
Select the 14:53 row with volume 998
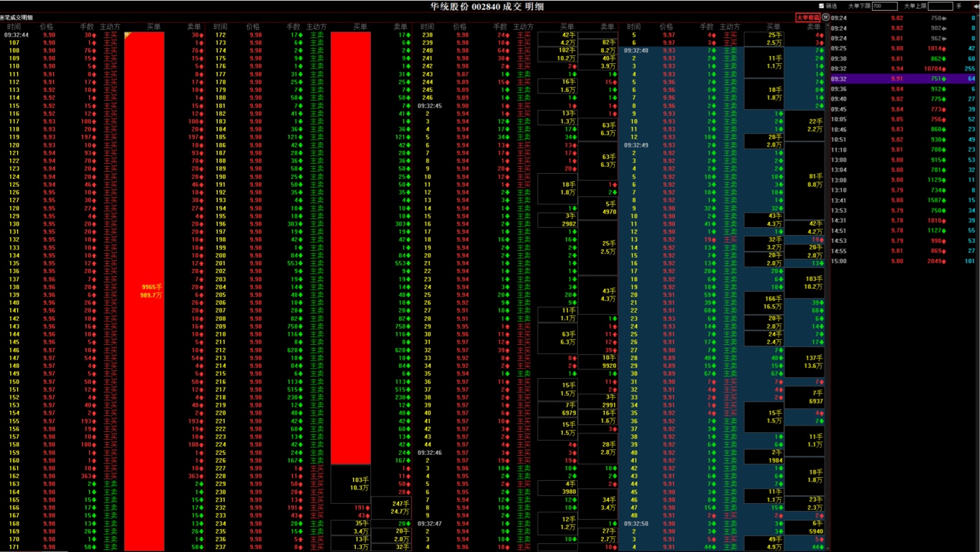click(x=905, y=241)
